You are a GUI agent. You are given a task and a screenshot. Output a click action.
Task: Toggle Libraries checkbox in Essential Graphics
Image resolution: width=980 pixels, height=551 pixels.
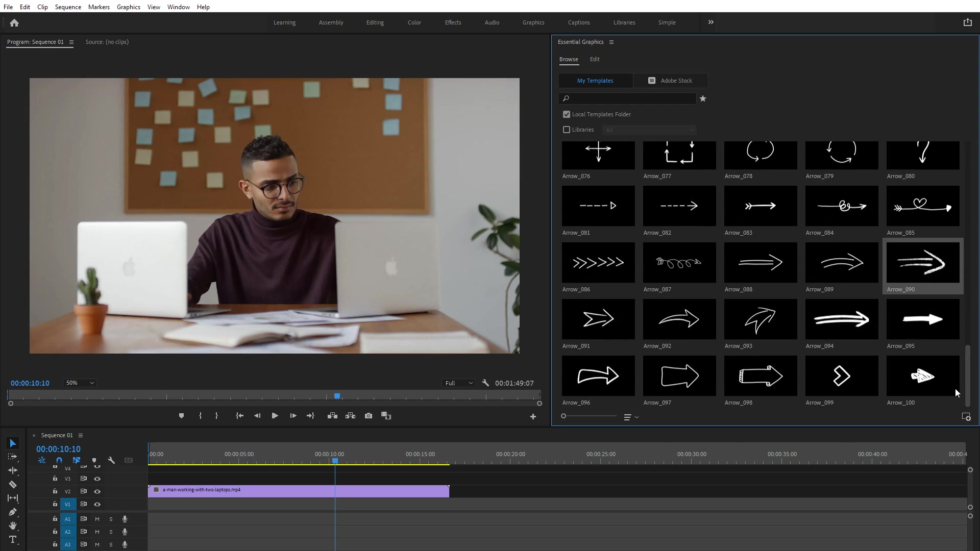pos(566,129)
